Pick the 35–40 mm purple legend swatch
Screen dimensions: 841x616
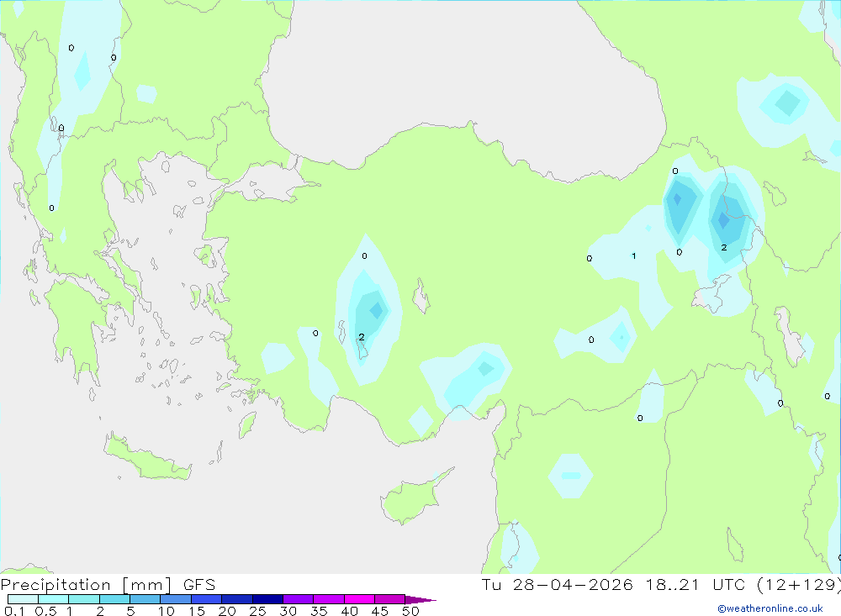(x=329, y=599)
